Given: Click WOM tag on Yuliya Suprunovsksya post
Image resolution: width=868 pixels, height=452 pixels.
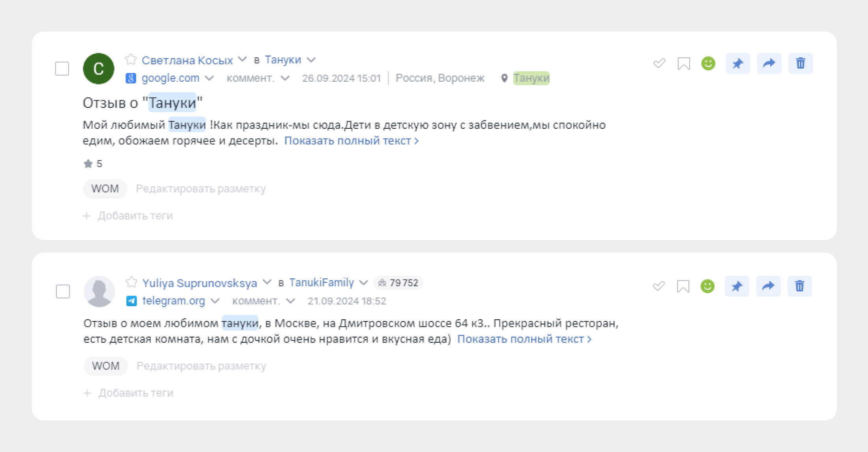Looking at the screenshot, I should [x=106, y=366].
